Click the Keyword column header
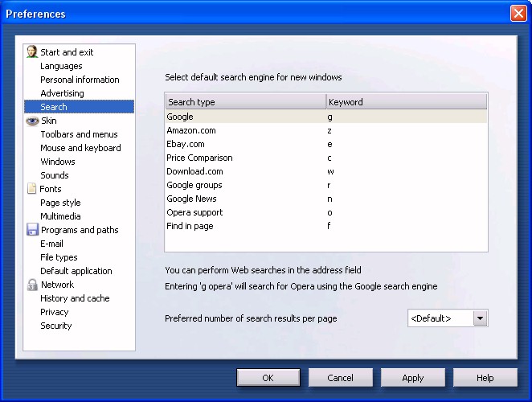The width and height of the screenshot is (532, 402). coord(407,102)
